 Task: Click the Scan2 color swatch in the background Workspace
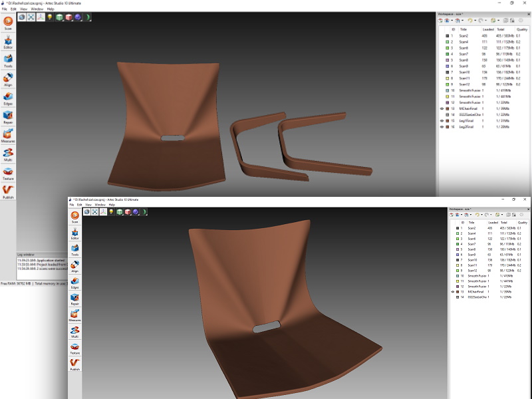447,36
